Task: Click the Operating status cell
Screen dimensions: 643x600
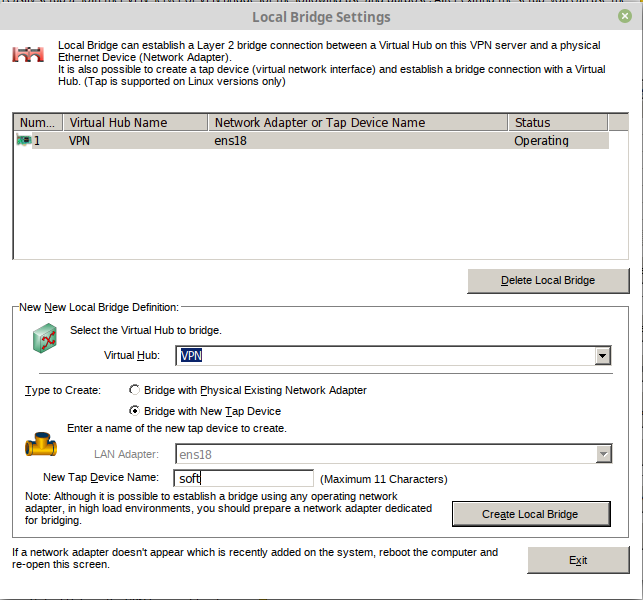Action: pyautogui.click(x=541, y=141)
